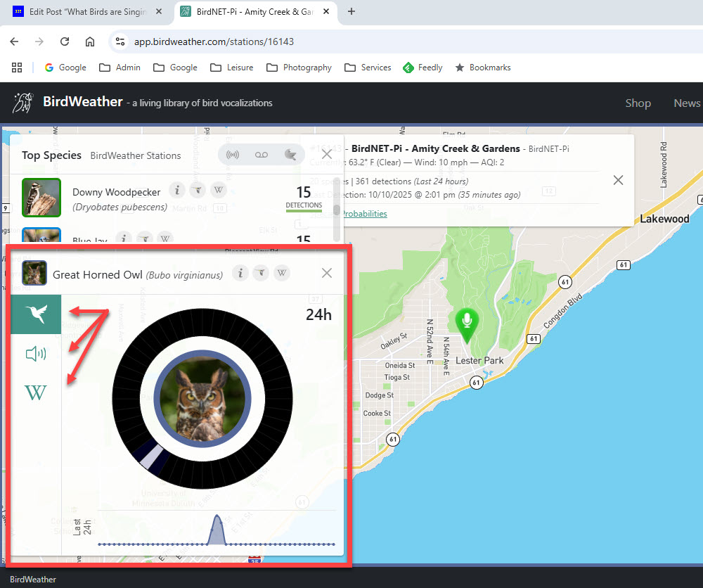Toggle the live broadcast waves filter in Top Species
This screenshot has height=588, width=703.
tap(233, 155)
